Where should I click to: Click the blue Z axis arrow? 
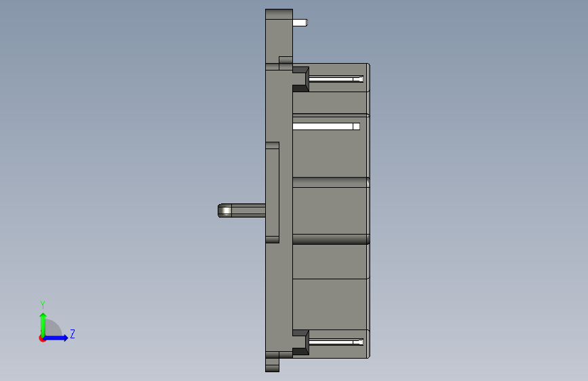click(56, 338)
